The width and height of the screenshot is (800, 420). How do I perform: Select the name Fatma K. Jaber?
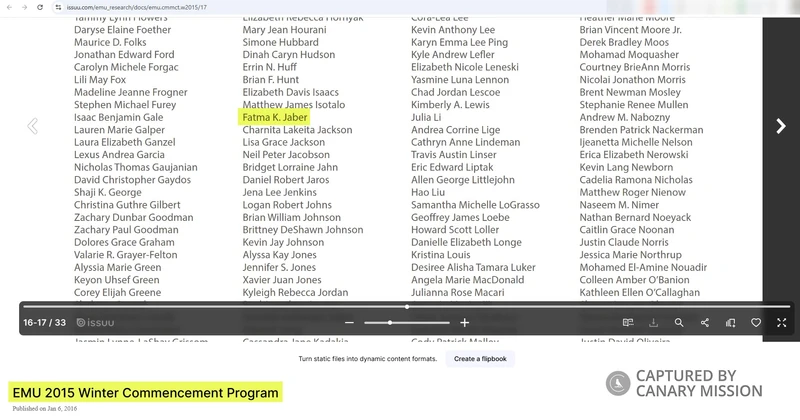(x=274, y=117)
